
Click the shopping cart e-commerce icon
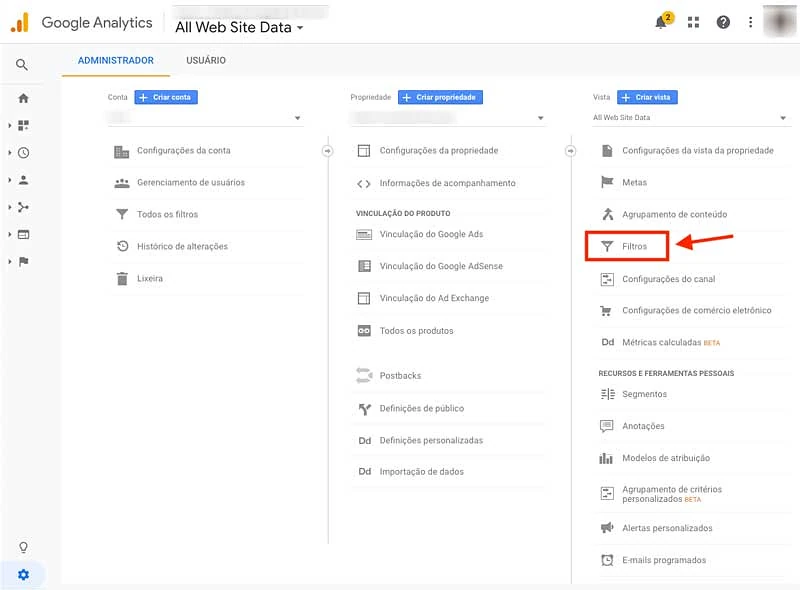click(606, 310)
